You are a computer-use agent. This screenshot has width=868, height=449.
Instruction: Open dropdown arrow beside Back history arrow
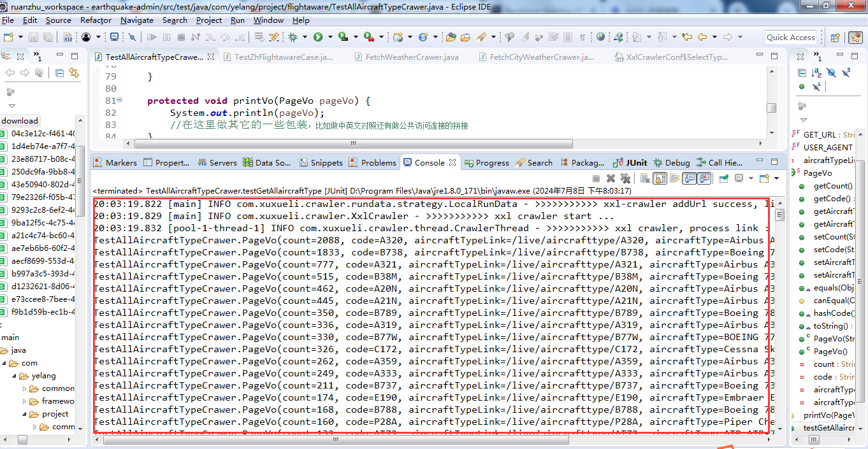[x=714, y=37]
